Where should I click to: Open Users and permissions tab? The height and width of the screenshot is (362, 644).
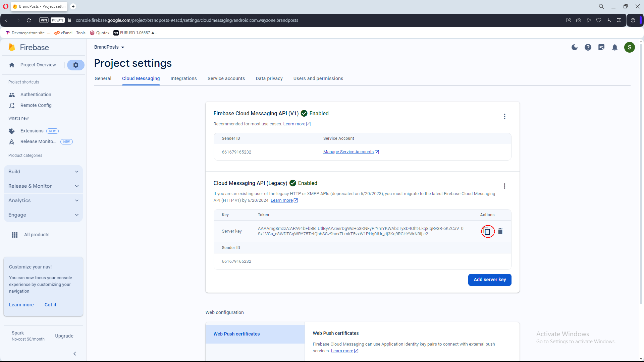coord(318,78)
